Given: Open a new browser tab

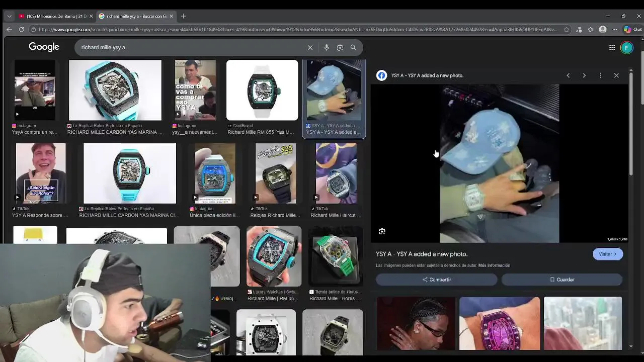Looking at the screenshot, I should tap(184, 16).
